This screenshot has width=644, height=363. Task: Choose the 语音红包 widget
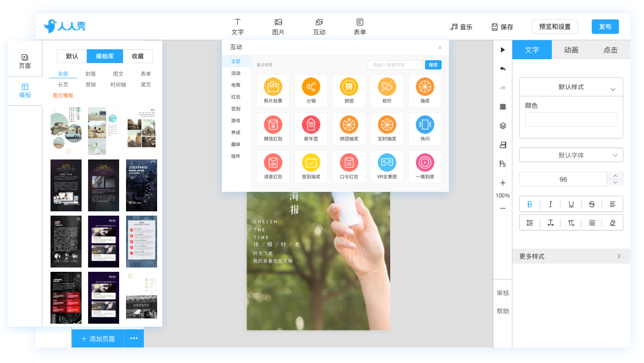273,167
